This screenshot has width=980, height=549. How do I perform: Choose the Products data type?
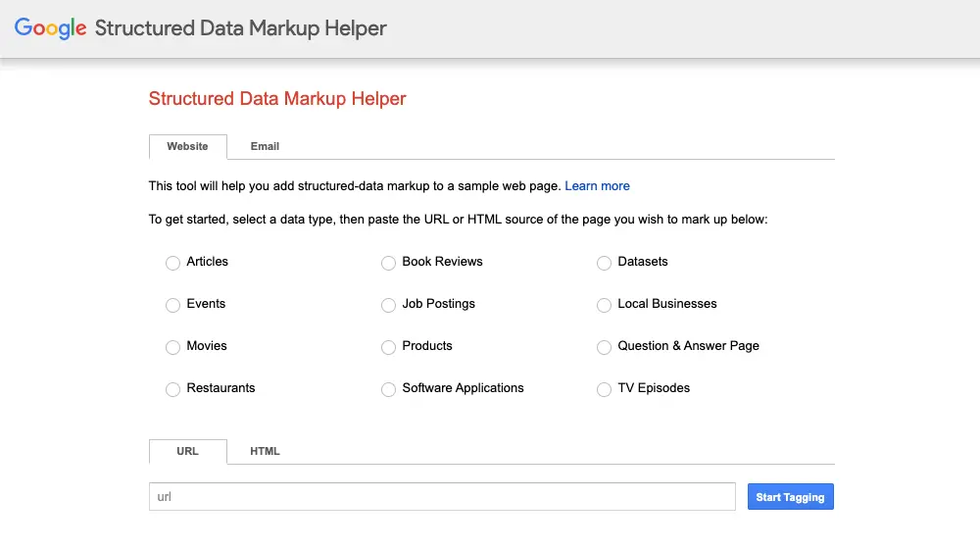coord(389,347)
